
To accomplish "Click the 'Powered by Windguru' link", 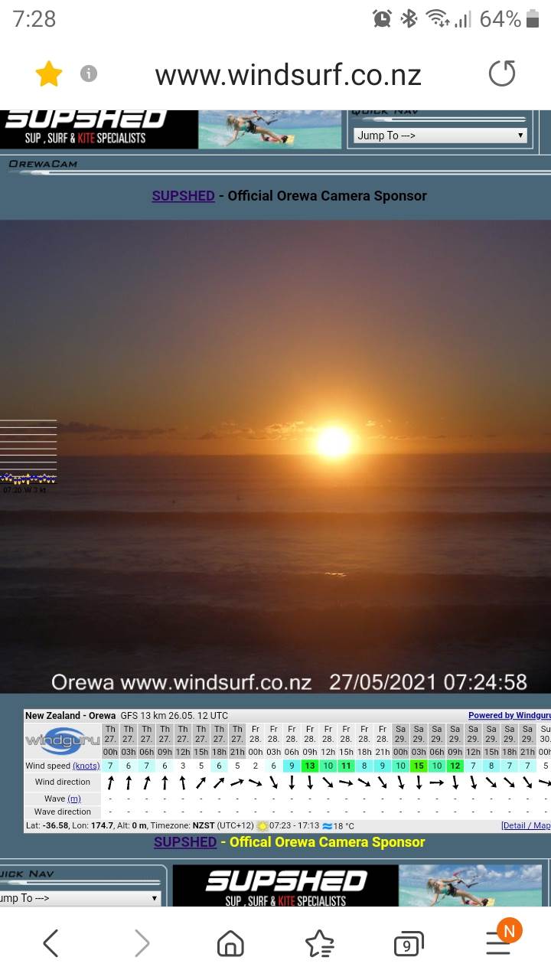I will click(x=508, y=716).
